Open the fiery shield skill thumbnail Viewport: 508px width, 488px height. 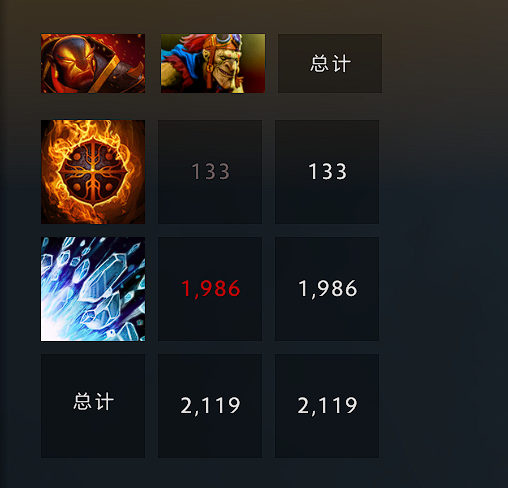point(93,172)
